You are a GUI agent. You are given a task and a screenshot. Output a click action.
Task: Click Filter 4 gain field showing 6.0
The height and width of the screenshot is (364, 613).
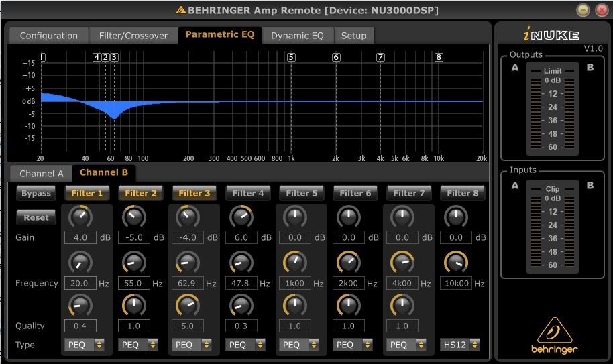coord(241,237)
